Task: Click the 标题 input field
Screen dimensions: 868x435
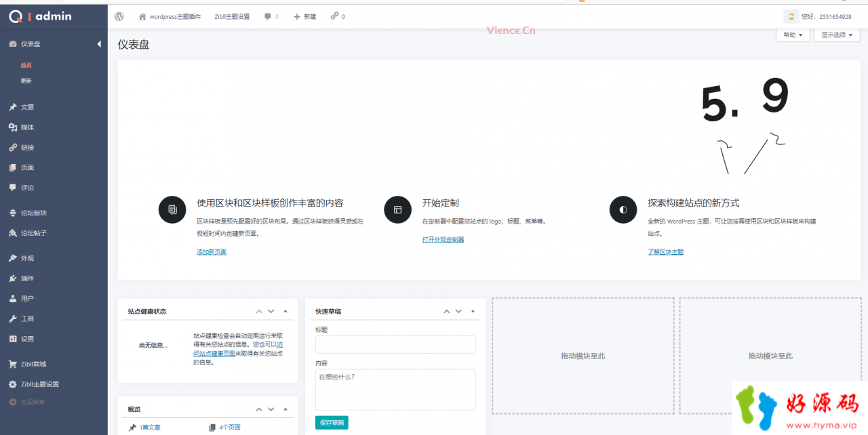Action: (x=395, y=344)
